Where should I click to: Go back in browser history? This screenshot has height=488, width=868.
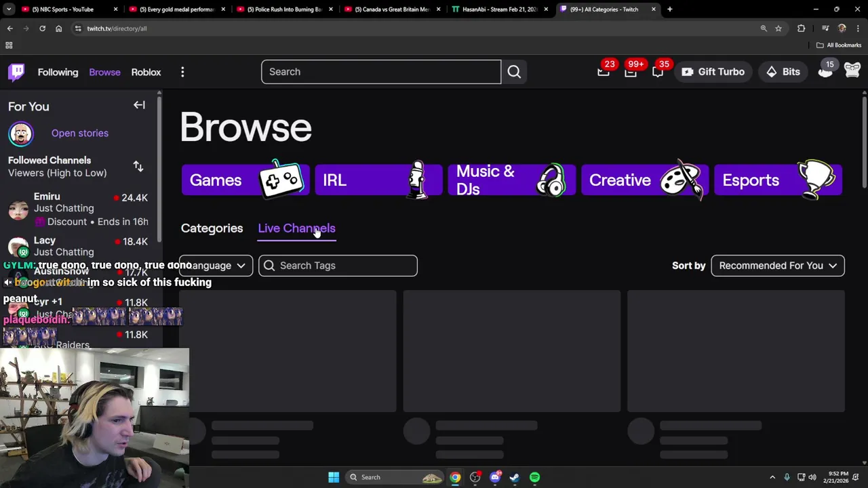point(10,28)
